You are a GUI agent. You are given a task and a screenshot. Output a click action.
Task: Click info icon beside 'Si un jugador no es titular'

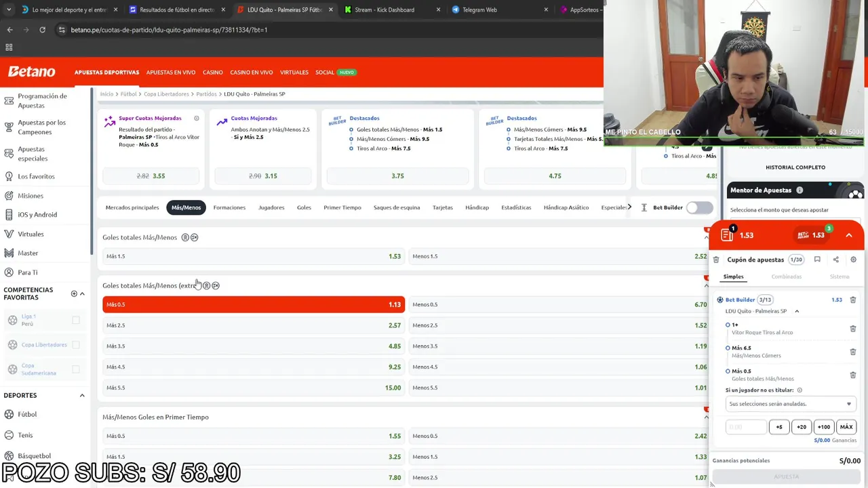click(800, 390)
